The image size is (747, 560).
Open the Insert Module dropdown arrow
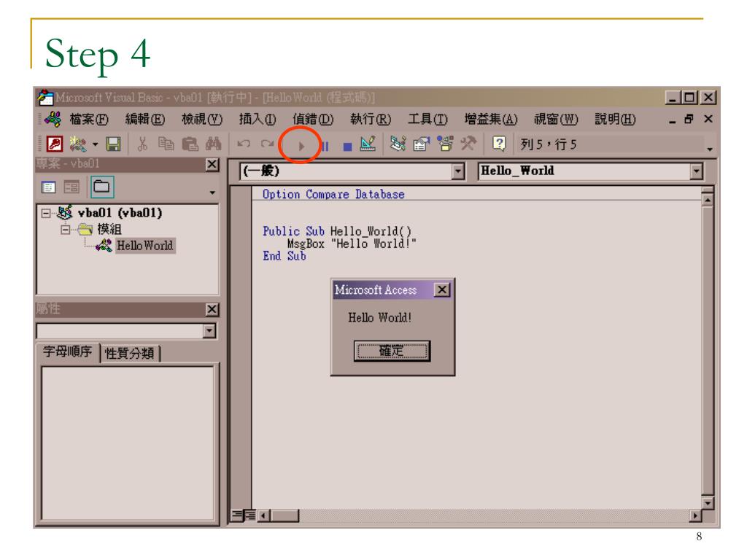96,144
